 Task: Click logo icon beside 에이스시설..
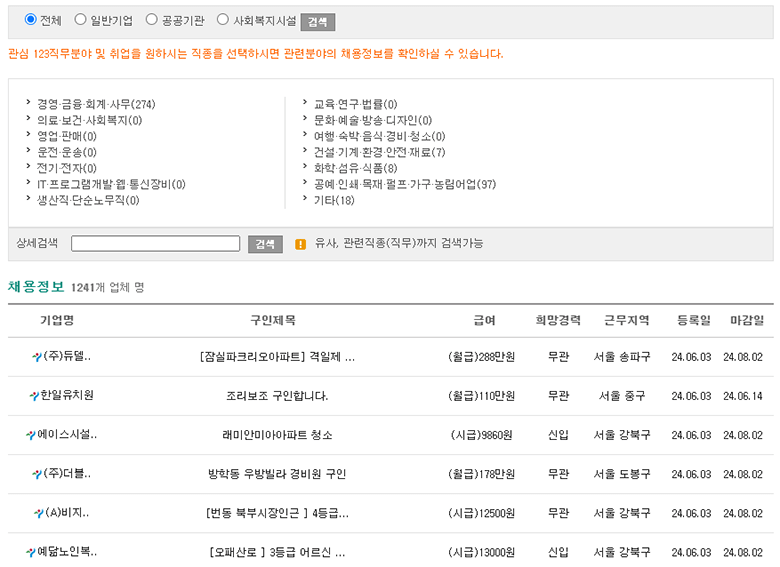(x=31, y=435)
